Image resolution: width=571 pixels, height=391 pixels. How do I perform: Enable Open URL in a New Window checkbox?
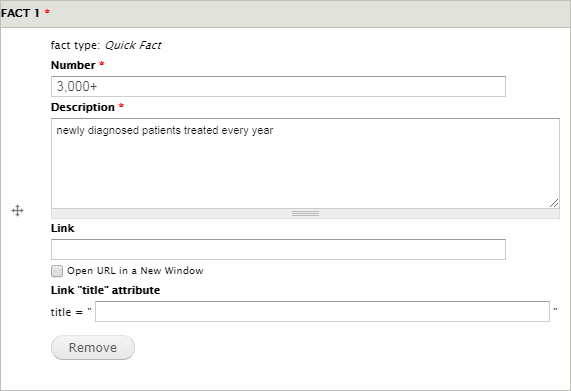coord(57,271)
